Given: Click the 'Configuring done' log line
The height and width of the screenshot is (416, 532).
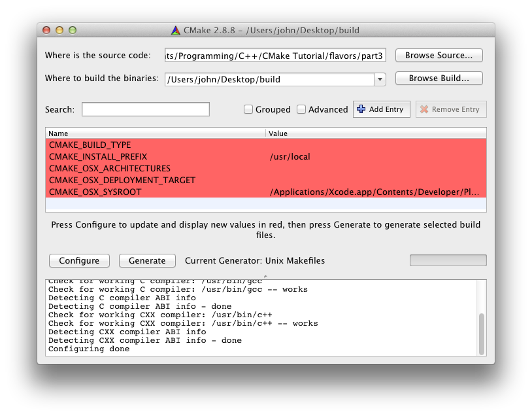Looking at the screenshot, I should pyautogui.click(x=89, y=349).
